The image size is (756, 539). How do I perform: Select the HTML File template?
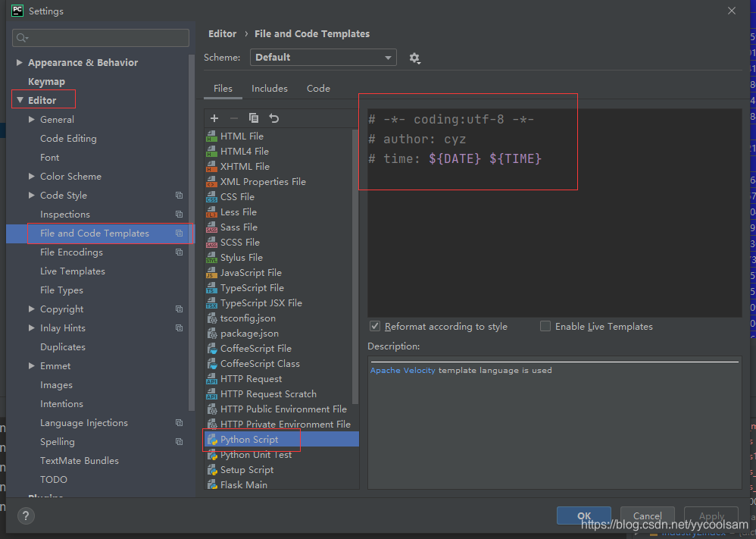click(x=282, y=136)
